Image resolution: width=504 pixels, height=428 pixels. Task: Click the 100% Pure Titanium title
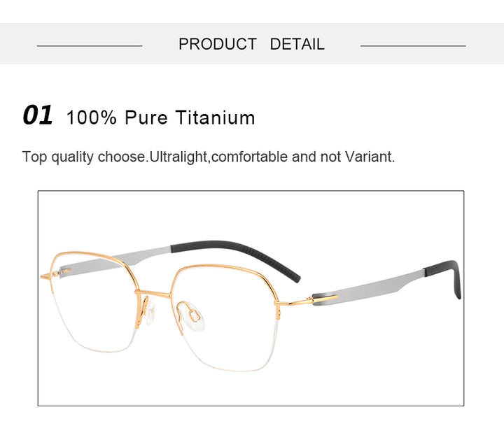click(x=160, y=117)
